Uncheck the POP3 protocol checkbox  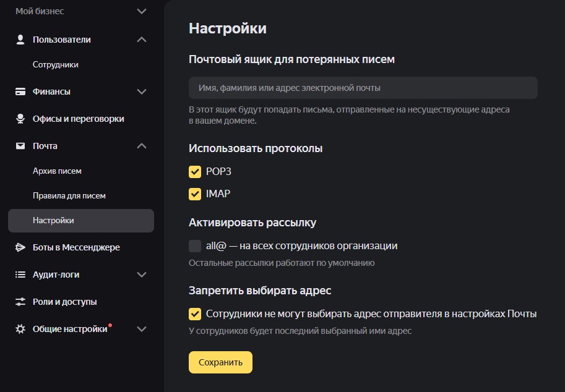pos(195,172)
